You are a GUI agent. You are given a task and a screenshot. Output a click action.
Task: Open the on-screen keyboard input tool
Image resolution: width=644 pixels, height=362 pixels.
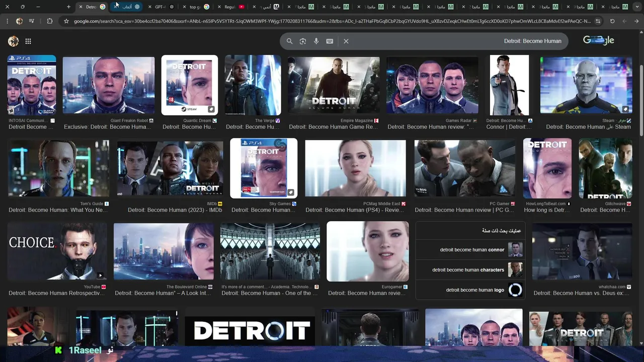330,41
